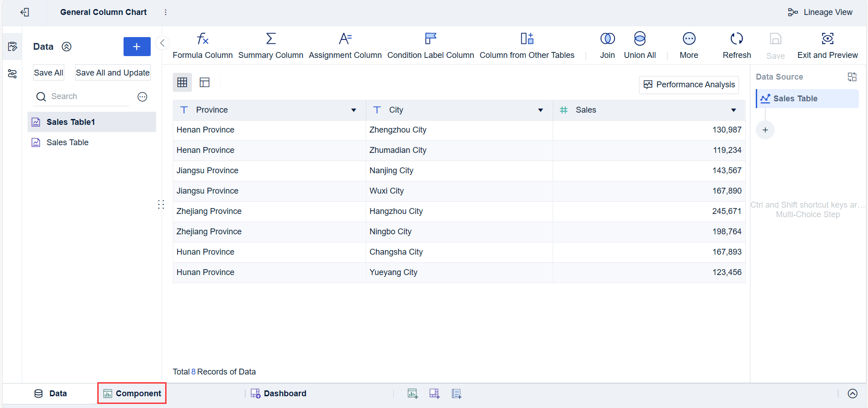The image size is (868, 408).
Task: Switch to the Component tab
Action: 132,394
